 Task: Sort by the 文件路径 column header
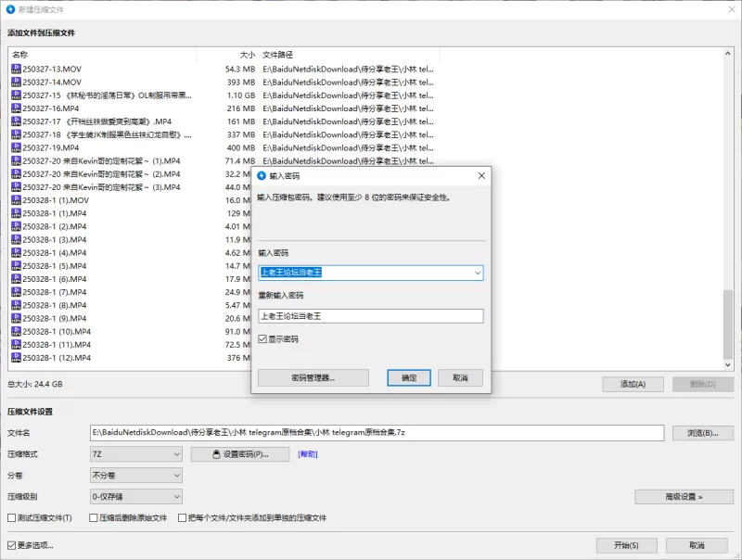point(277,55)
